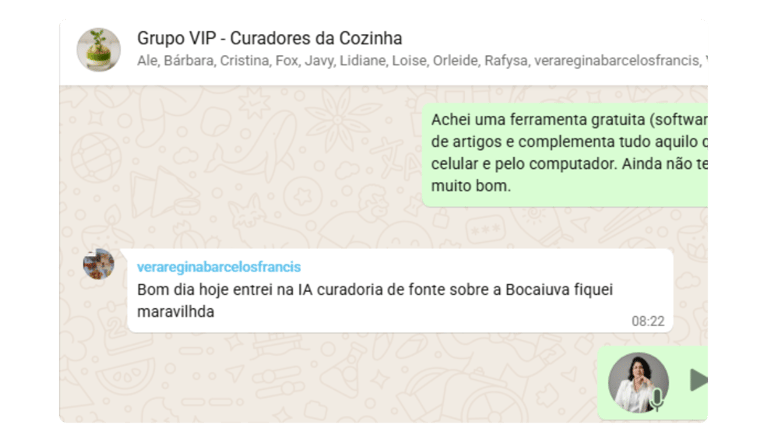Open verareginabarcelosfrancis's small avatar beside the message
The width and height of the screenshot is (768, 442).
98,264
